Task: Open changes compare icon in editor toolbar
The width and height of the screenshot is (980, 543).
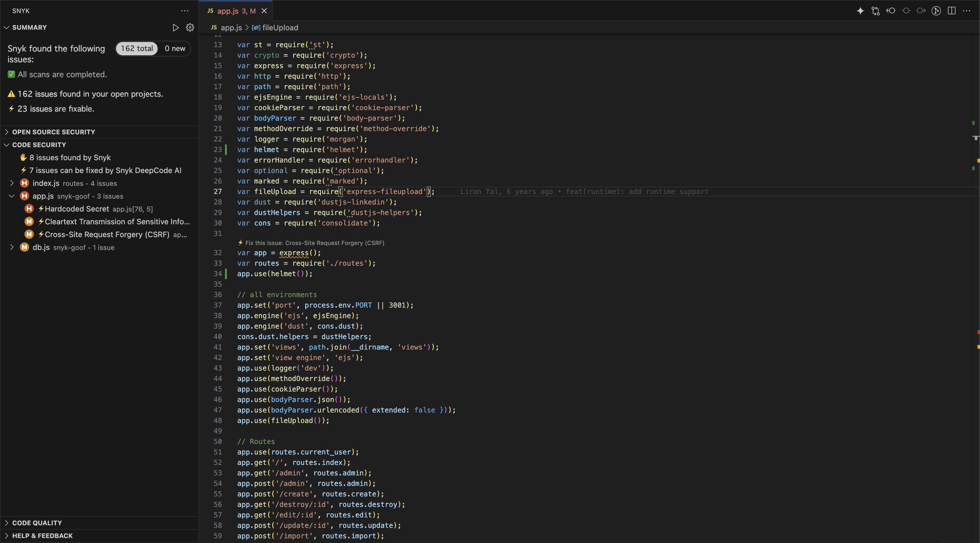Action: point(875,11)
